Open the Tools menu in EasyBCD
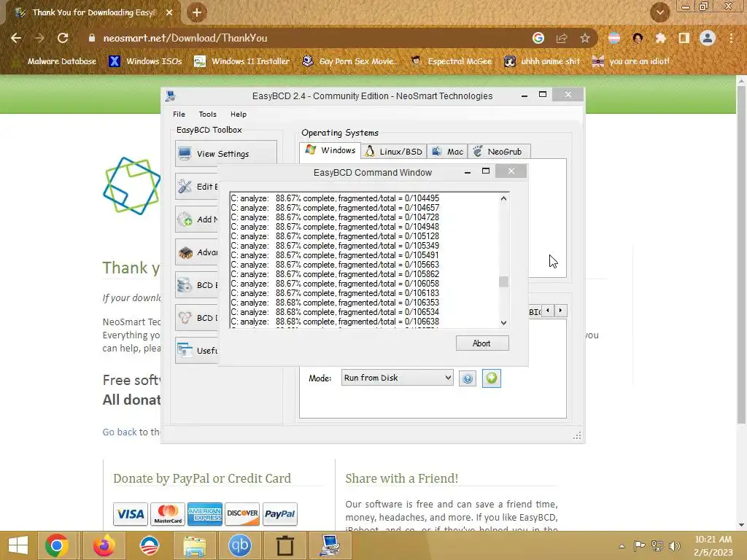This screenshot has width=747, height=560. (208, 114)
